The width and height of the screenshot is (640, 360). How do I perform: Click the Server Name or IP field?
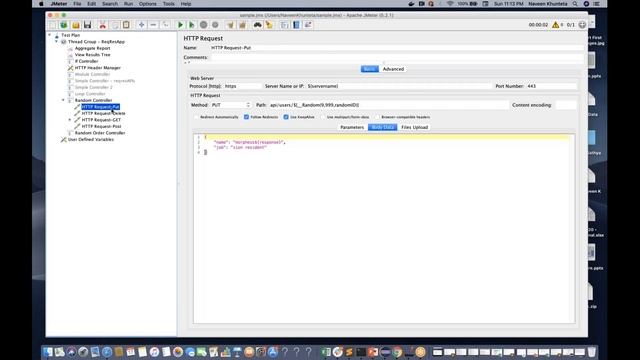click(x=399, y=86)
